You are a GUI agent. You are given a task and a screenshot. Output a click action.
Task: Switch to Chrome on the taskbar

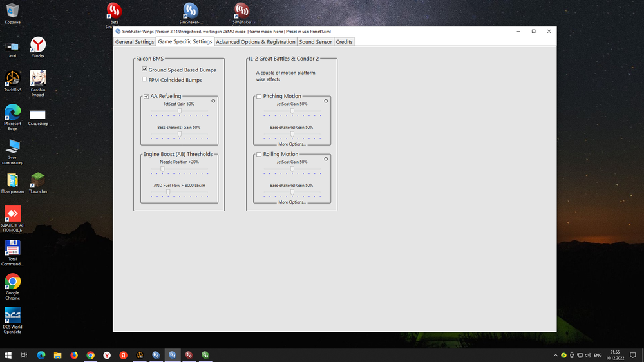[x=90, y=355]
